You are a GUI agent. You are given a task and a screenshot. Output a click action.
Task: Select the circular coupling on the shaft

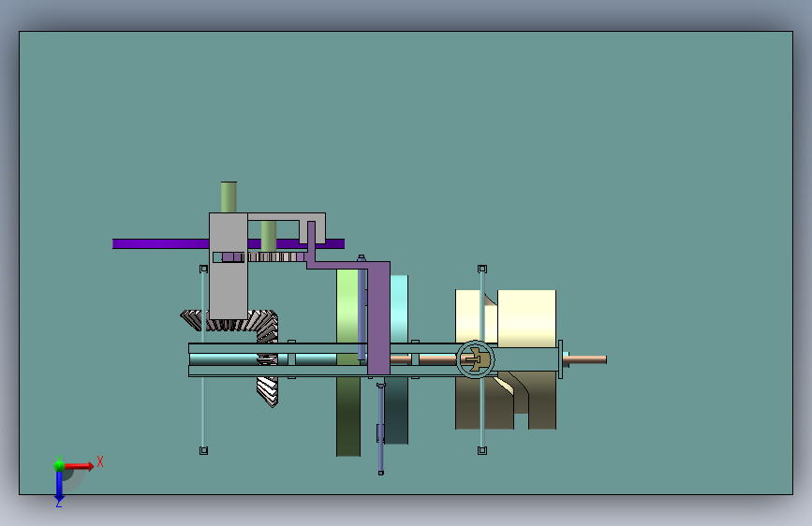(476, 358)
